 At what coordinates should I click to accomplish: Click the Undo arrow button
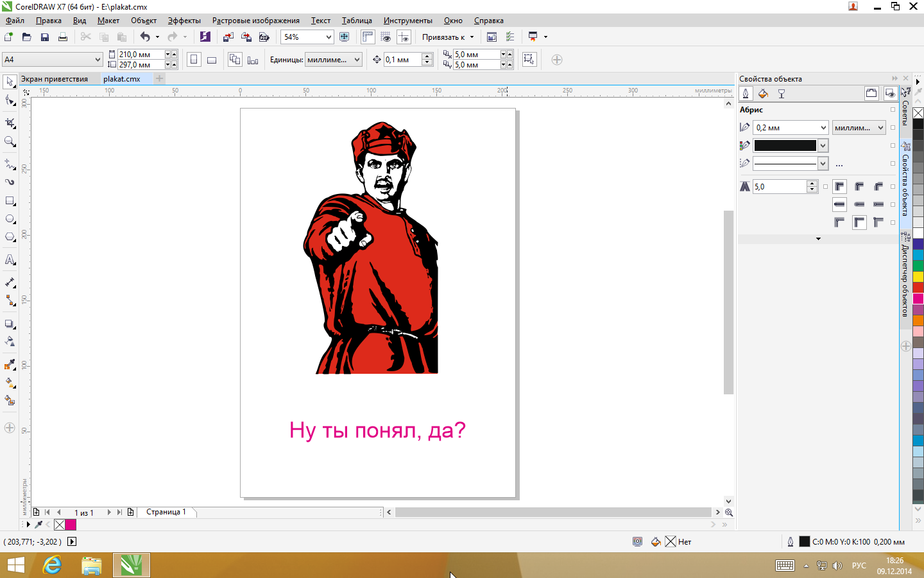[145, 37]
